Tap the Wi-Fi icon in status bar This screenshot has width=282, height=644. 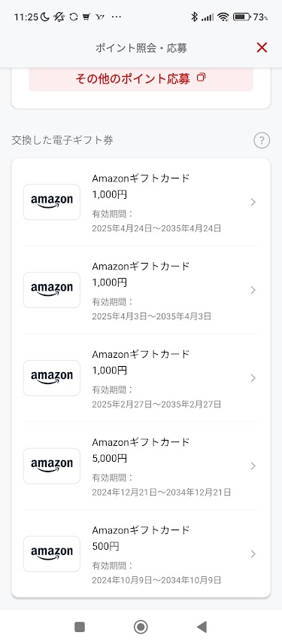223,17
